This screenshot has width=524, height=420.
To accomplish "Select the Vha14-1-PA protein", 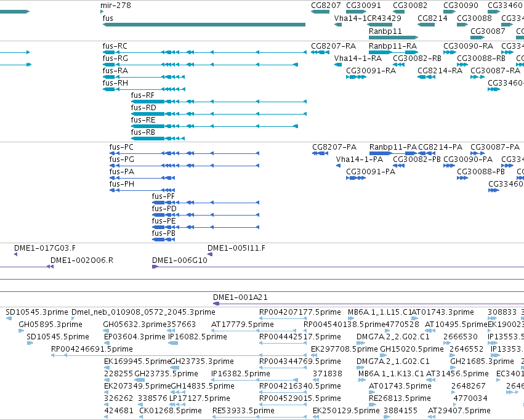I will [338, 166].
